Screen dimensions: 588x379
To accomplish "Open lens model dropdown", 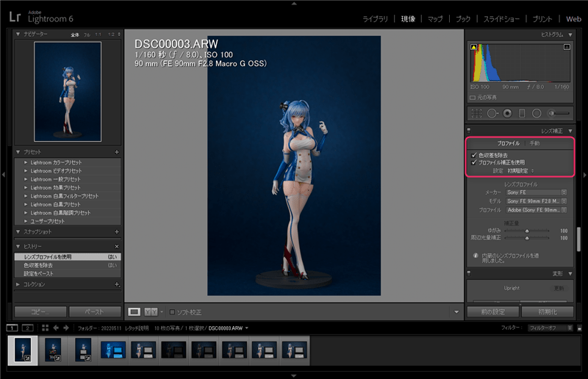I will click(536, 201).
